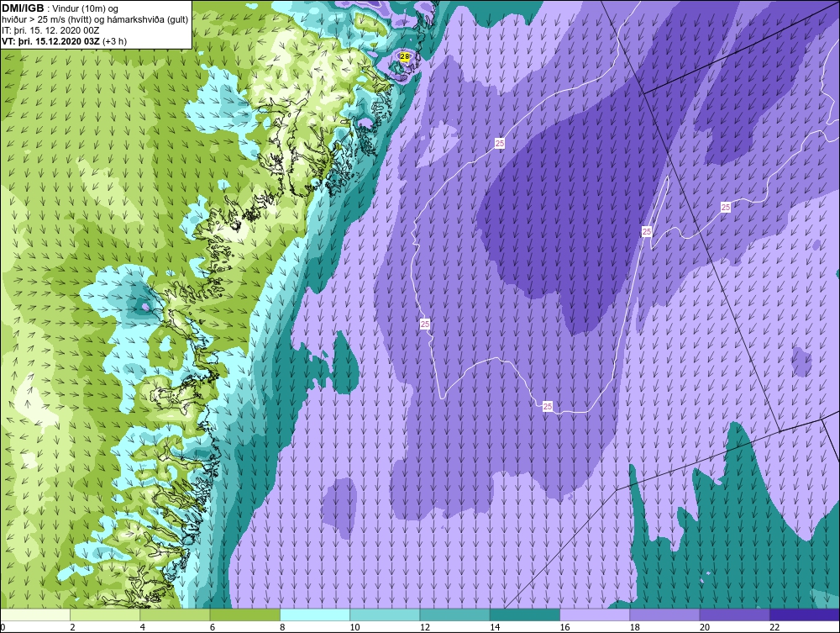Screen dimensions: 840x633
Task: Select the 16–18 m/s light lavender swatch
Action: [595, 615]
